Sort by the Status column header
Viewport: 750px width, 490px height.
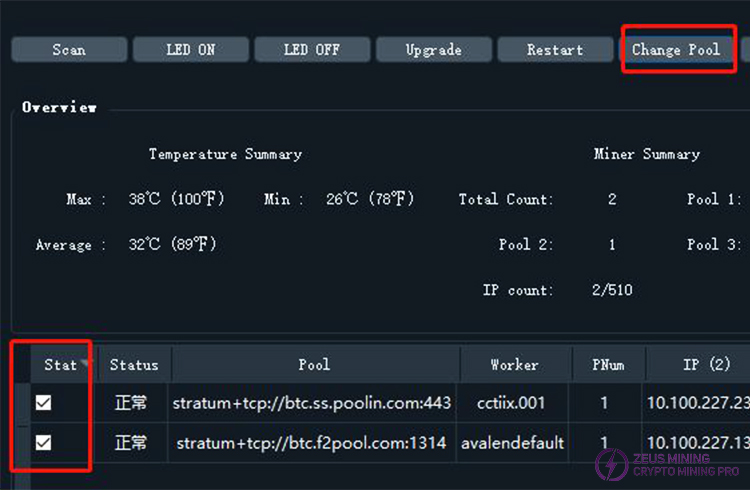(x=134, y=365)
